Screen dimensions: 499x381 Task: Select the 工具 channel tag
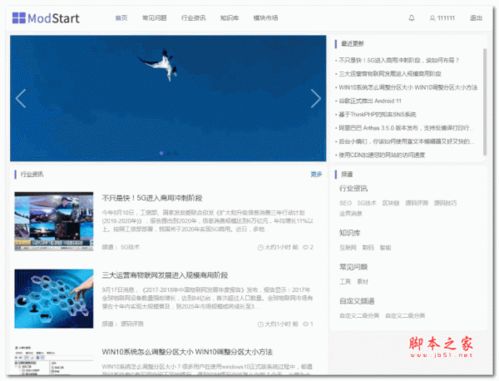pyautogui.click(x=345, y=281)
